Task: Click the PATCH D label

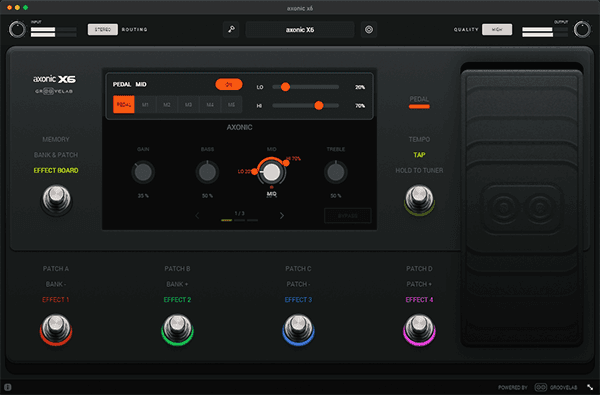Action: [x=419, y=269]
